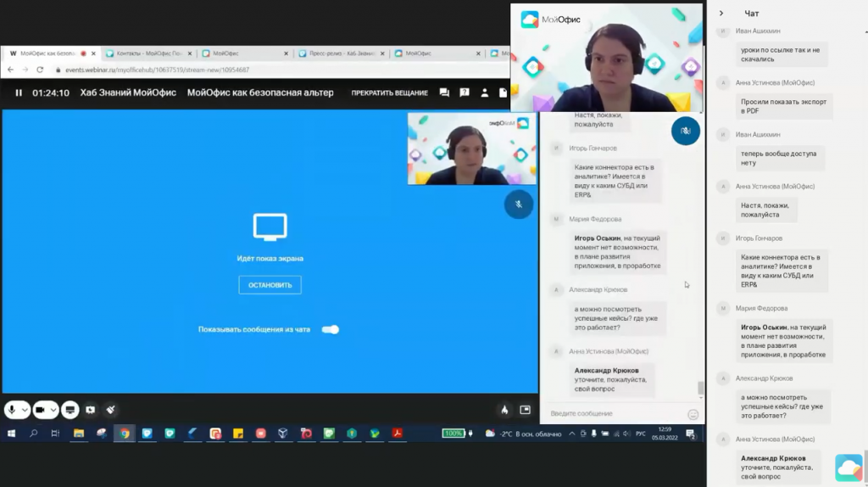Screen dimensions: 868x487
Task: Click Игорь Гончаров name in right chat
Action: coord(759,238)
